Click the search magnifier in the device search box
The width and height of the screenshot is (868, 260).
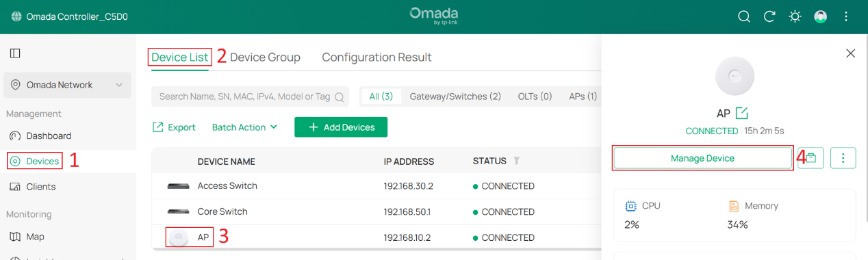point(340,97)
